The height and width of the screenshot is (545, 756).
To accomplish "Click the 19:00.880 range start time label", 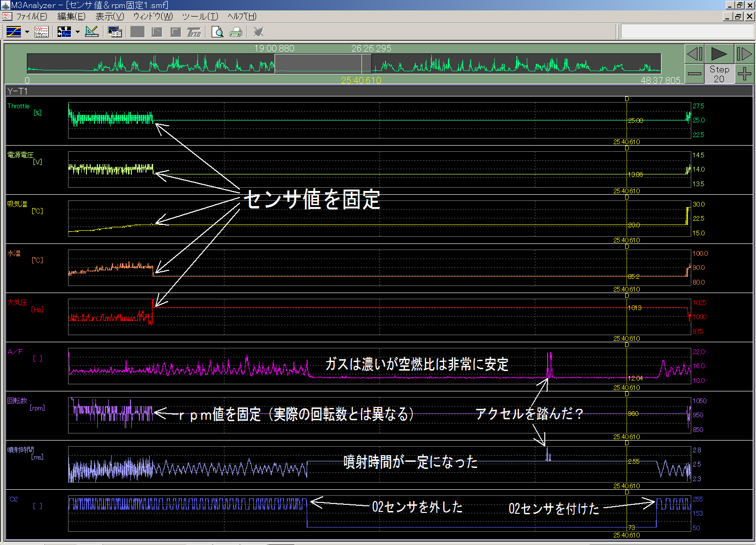I will pyautogui.click(x=274, y=49).
